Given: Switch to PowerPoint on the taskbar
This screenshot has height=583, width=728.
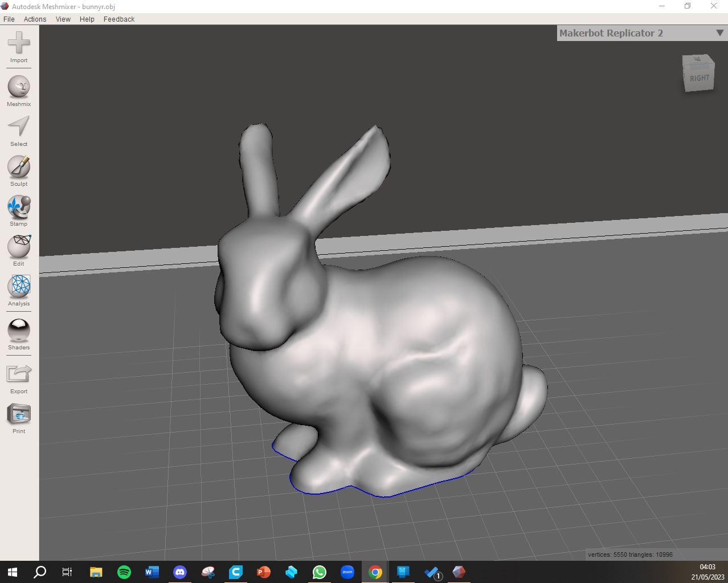Looking at the screenshot, I should pyautogui.click(x=263, y=572).
